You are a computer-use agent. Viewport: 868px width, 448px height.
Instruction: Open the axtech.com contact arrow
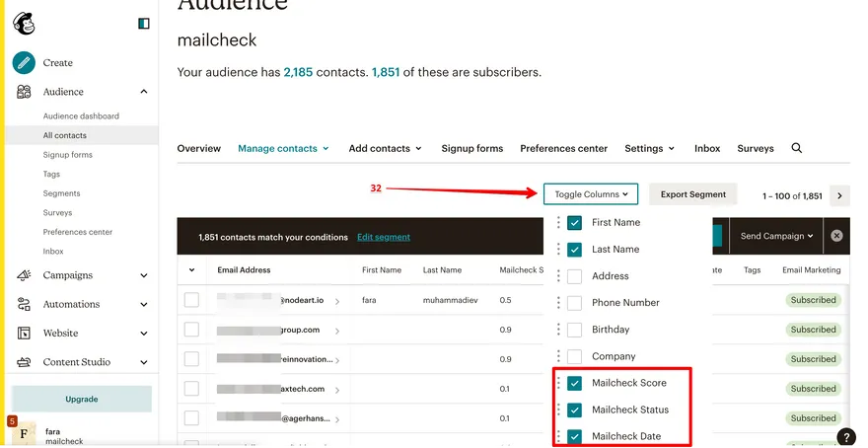(x=337, y=390)
